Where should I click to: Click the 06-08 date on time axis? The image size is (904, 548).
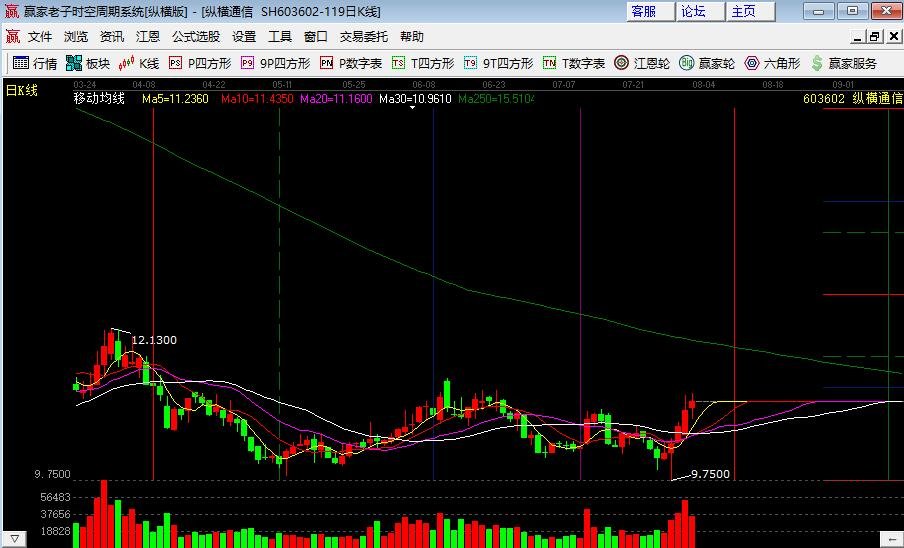[x=424, y=85]
